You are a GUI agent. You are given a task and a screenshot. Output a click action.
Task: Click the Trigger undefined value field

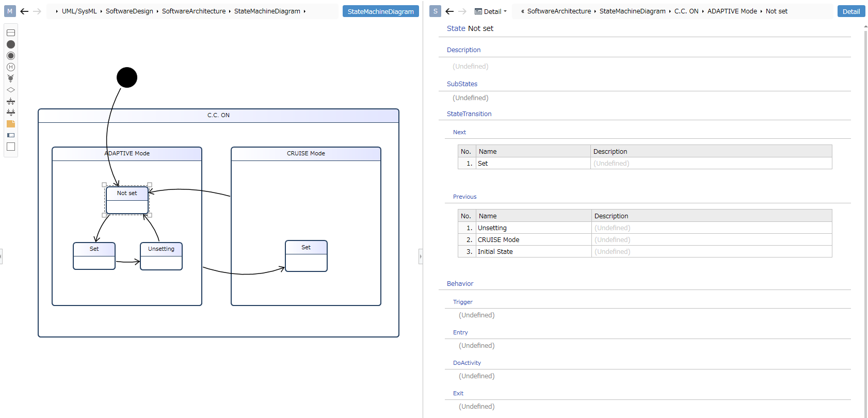point(477,315)
